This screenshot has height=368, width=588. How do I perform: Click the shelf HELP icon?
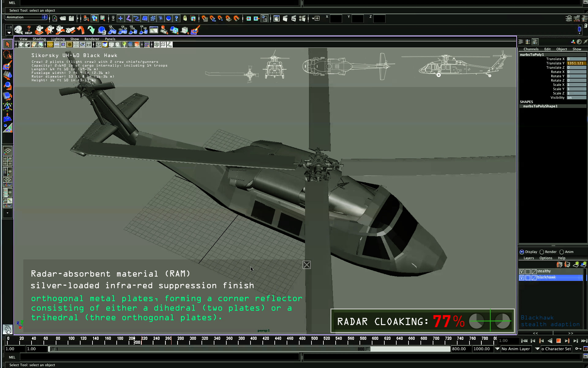[28, 30]
